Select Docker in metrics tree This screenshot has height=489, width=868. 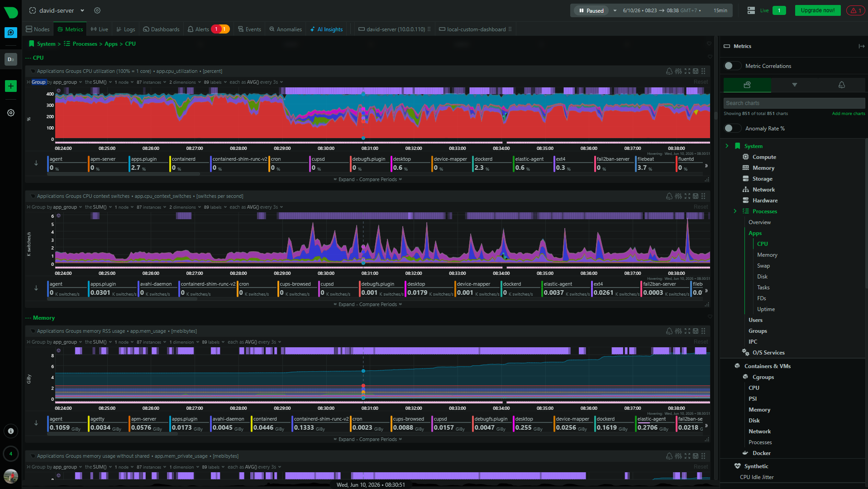pos(761,453)
